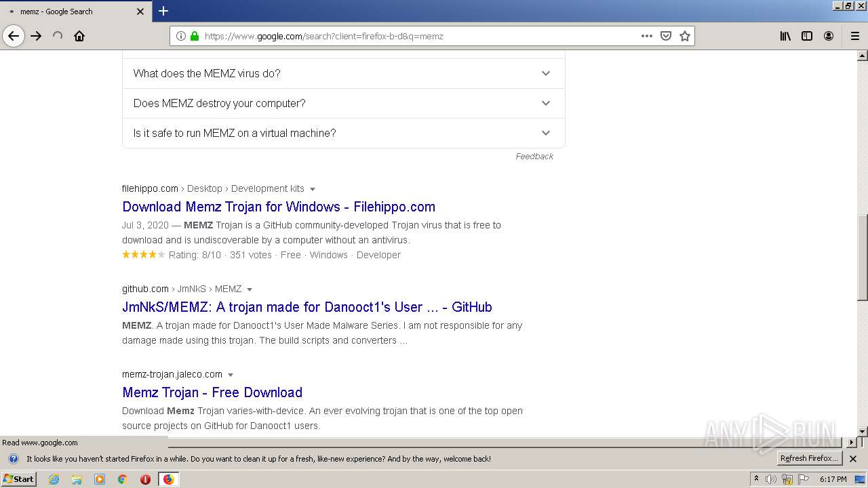Open Action Center flag icon
Screen dimensions: 868x488
[804, 479]
